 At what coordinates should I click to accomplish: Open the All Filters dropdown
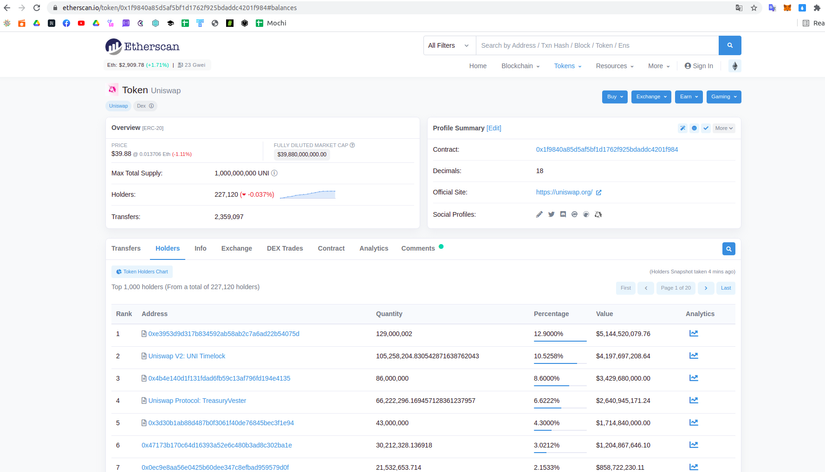pos(447,45)
